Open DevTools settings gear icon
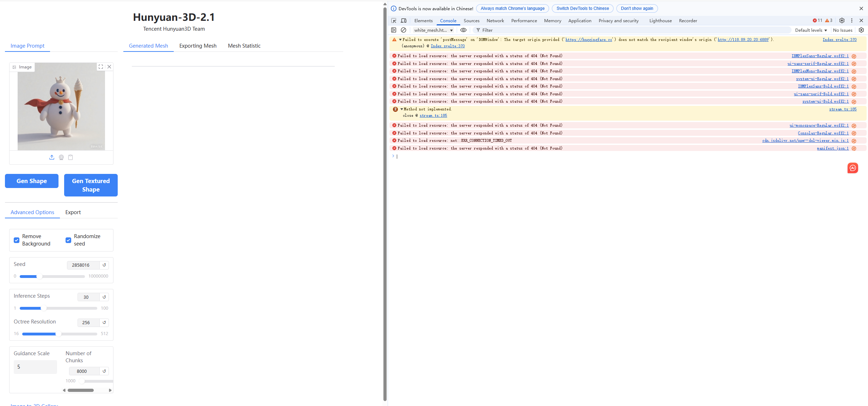Image resolution: width=868 pixels, height=406 pixels. click(x=842, y=21)
